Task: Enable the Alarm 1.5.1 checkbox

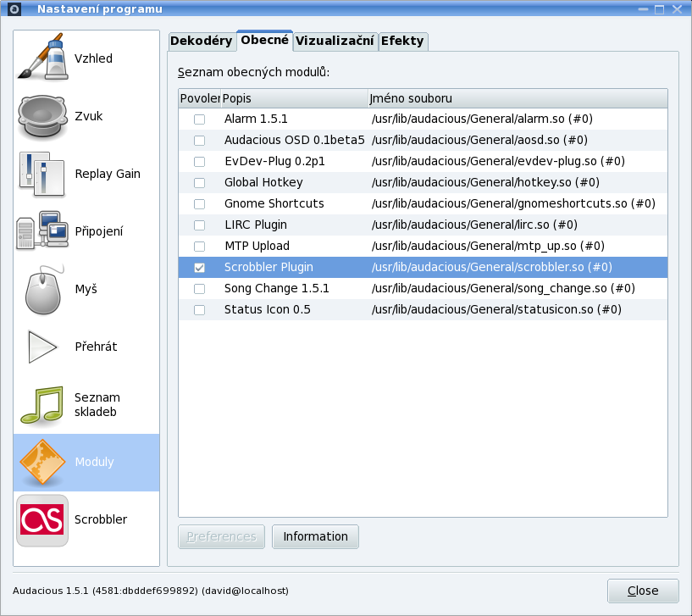Action: [200, 119]
